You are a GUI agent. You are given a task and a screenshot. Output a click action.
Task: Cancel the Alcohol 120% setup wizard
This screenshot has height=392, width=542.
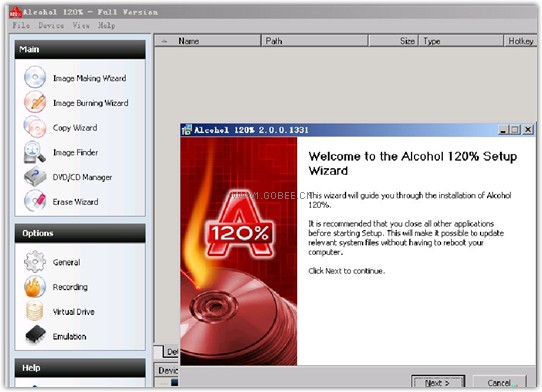click(499, 382)
